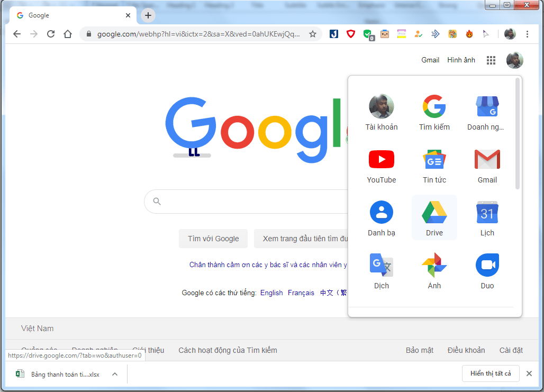This screenshot has height=392, width=544.
Task: Click the J bookmark extension icon
Action: [334, 34]
